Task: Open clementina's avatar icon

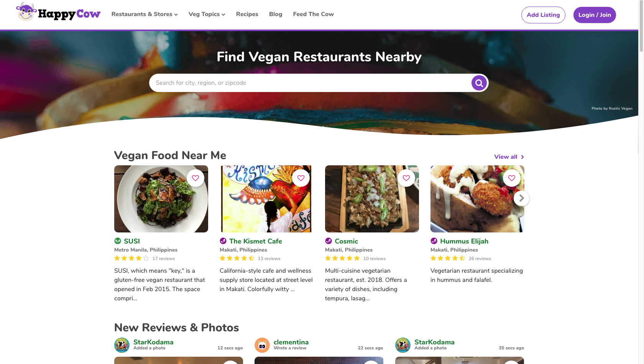Action: click(x=262, y=345)
